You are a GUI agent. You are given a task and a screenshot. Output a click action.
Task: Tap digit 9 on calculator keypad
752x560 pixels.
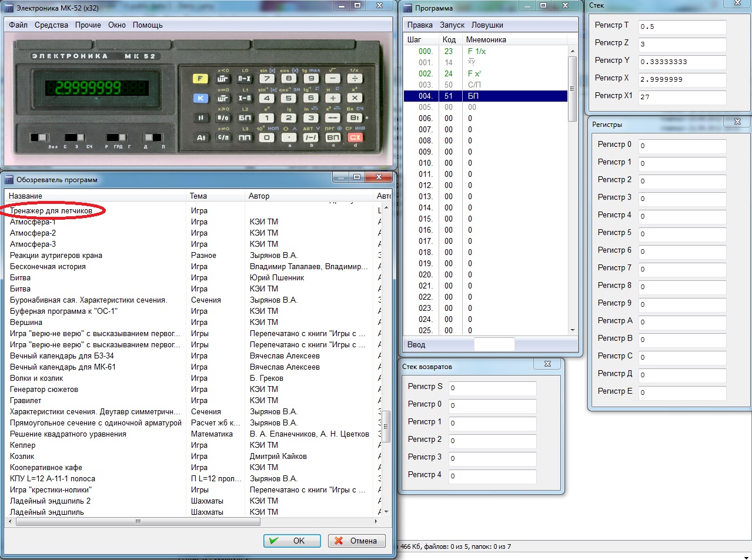tap(310, 79)
